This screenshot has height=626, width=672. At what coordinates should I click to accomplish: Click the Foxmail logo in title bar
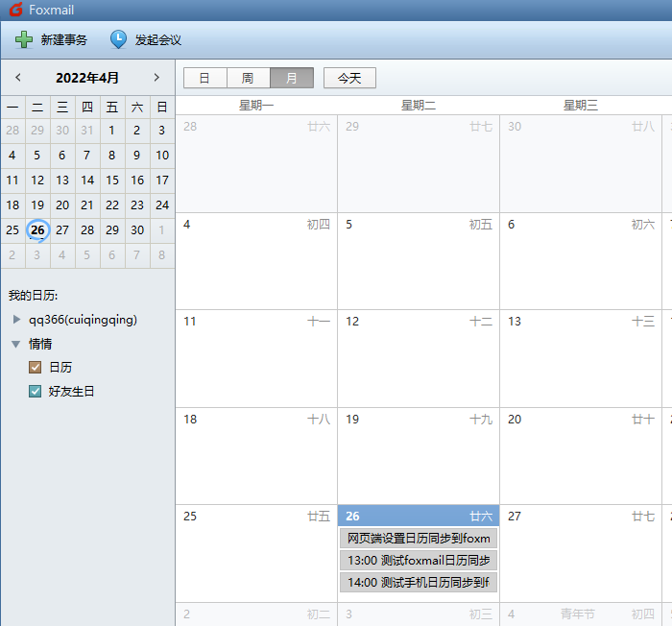(15, 10)
